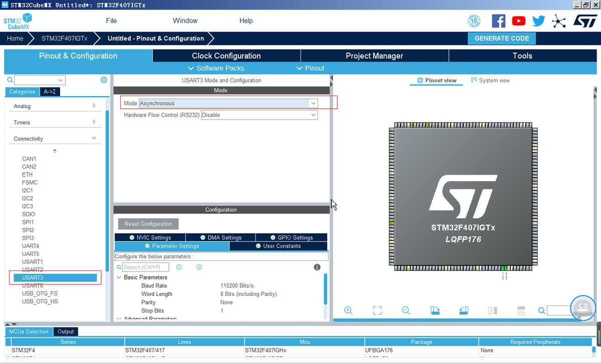The width and height of the screenshot is (601, 364).
Task: Open the GPIO Settings tab
Action: click(x=291, y=237)
